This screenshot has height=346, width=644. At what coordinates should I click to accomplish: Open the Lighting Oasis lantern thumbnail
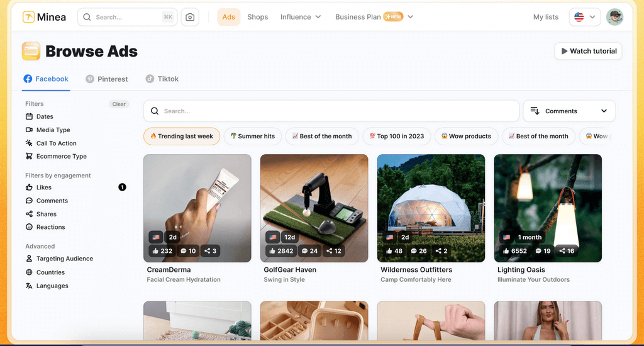point(548,208)
